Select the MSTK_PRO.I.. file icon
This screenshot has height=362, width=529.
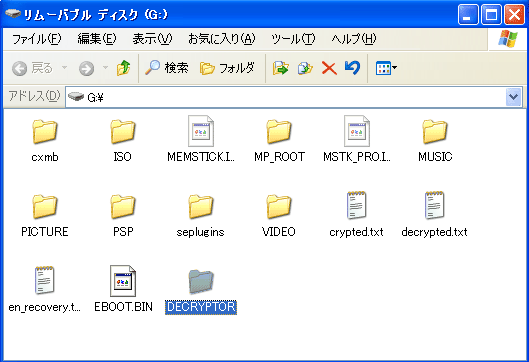click(x=357, y=131)
